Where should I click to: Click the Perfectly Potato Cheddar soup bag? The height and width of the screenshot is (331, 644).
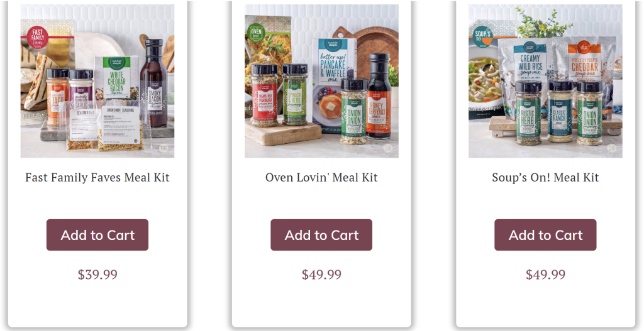pos(586,65)
